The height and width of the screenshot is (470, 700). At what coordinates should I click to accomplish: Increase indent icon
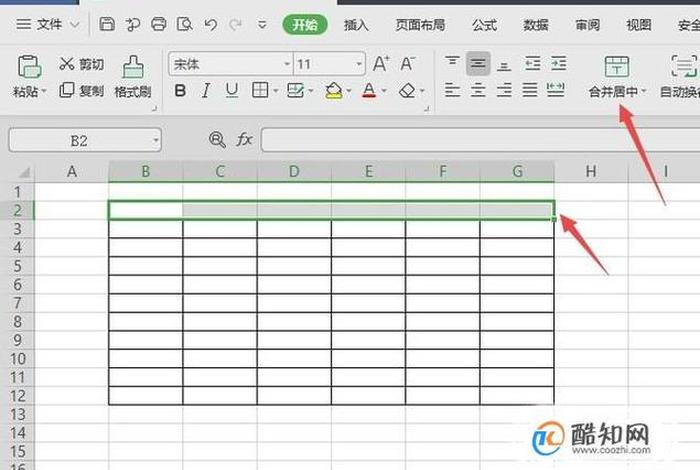click(558, 64)
